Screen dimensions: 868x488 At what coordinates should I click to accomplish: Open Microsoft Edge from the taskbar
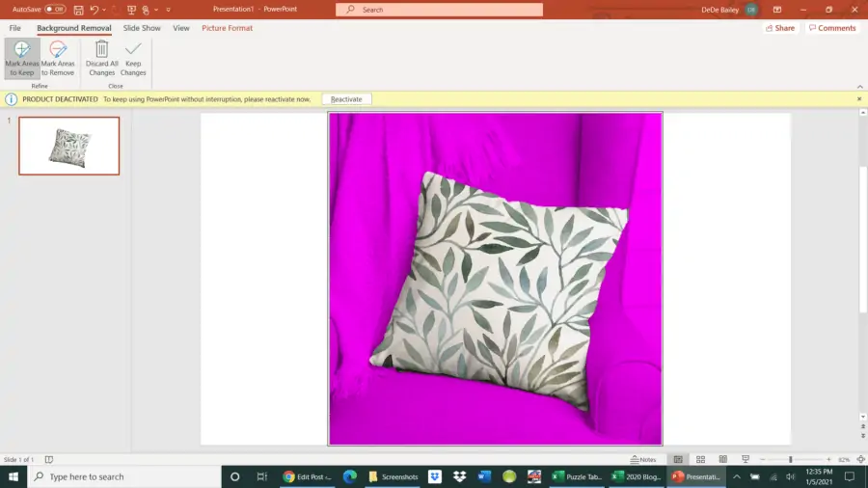point(350,476)
